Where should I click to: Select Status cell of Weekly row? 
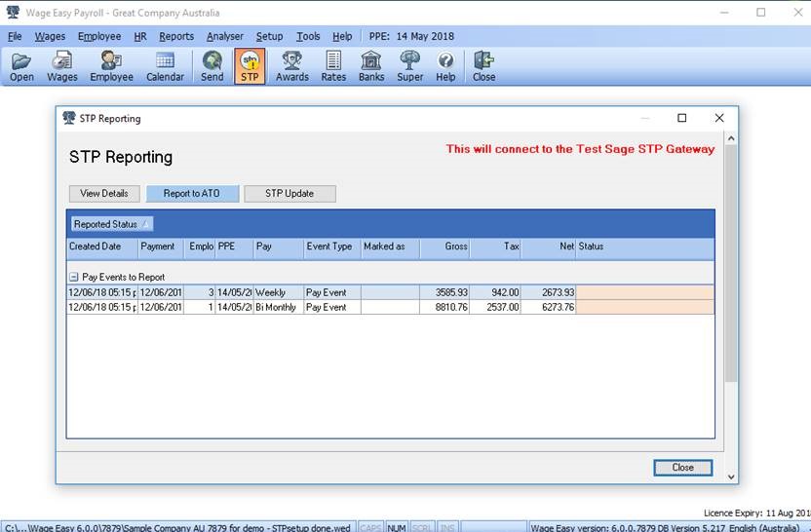point(645,292)
